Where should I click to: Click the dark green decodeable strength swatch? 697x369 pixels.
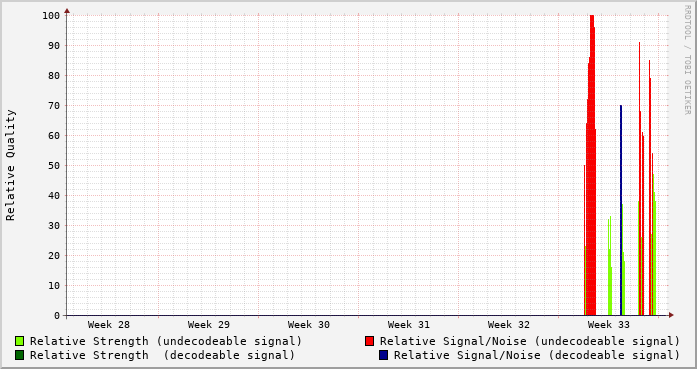[x=20, y=355]
